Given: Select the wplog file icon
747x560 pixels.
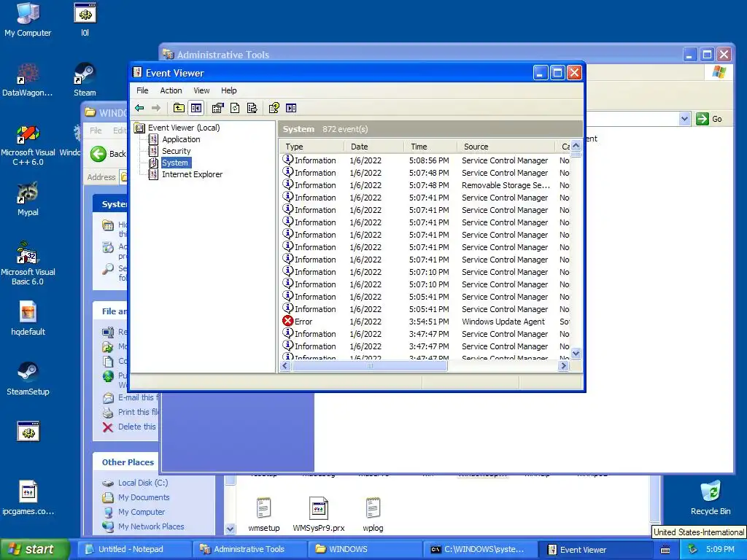Looking at the screenshot, I should [x=373, y=514].
